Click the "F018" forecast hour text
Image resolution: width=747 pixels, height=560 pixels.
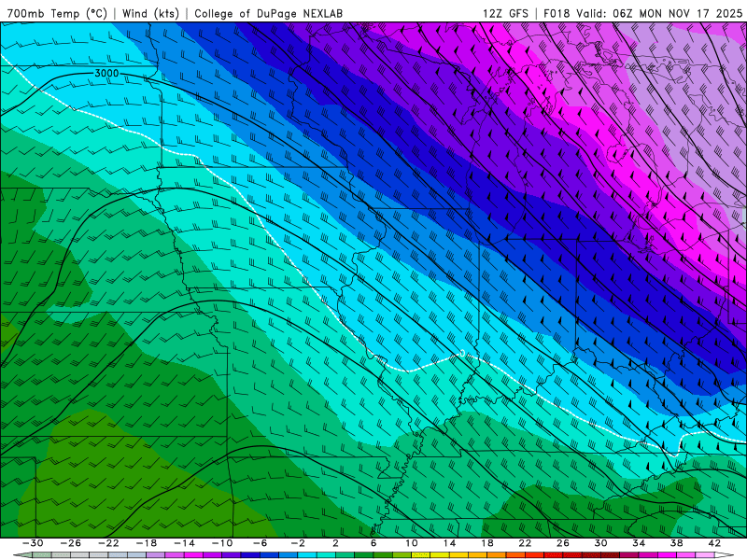coord(557,13)
